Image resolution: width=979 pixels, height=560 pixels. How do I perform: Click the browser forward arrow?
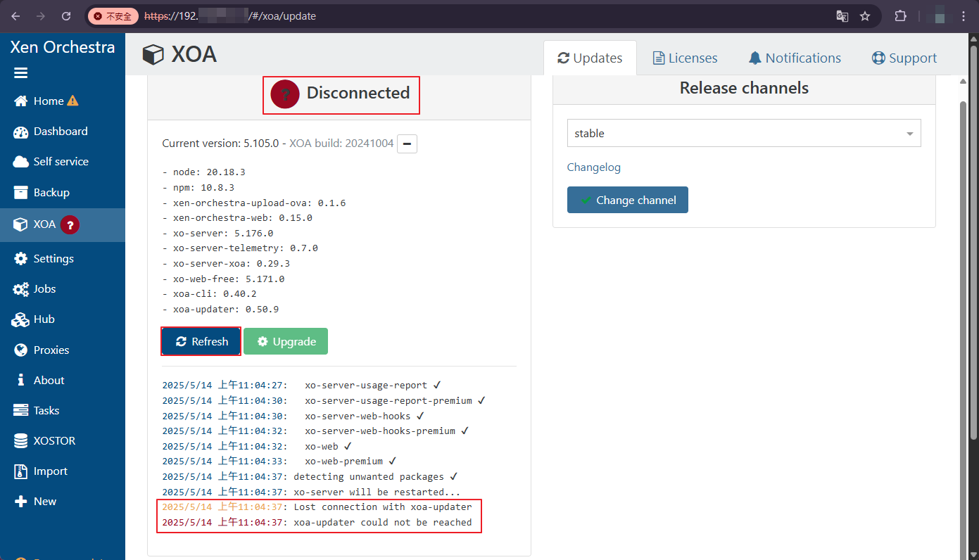41,16
